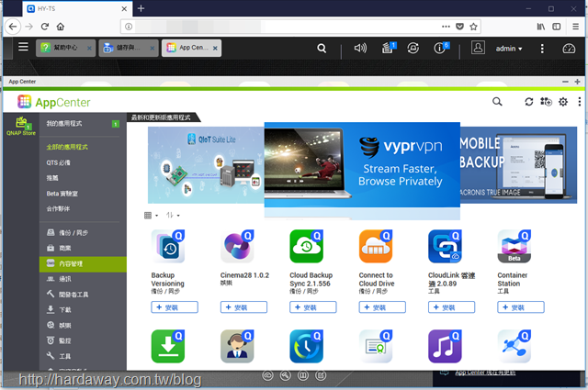Viewport: 588px width, 390px height.
Task: Open the QTS three-dot more menu
Action: coord(542,49)
